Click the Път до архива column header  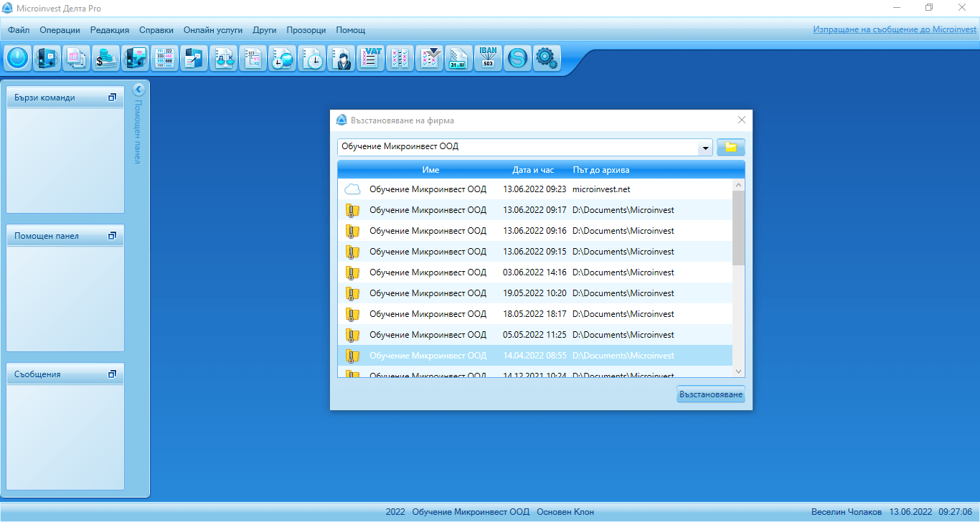click(x=601, y=170)
